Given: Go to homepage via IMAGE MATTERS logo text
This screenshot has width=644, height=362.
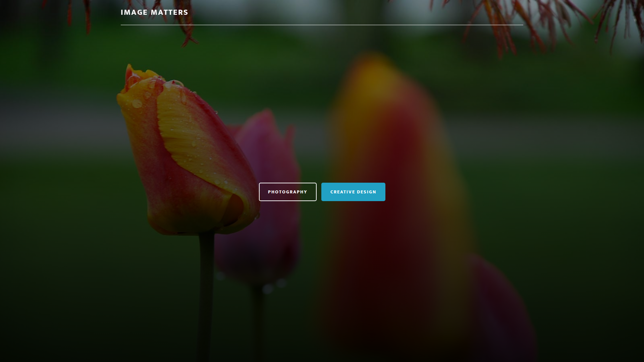Looking at the screenshot, I should [154, 12].
